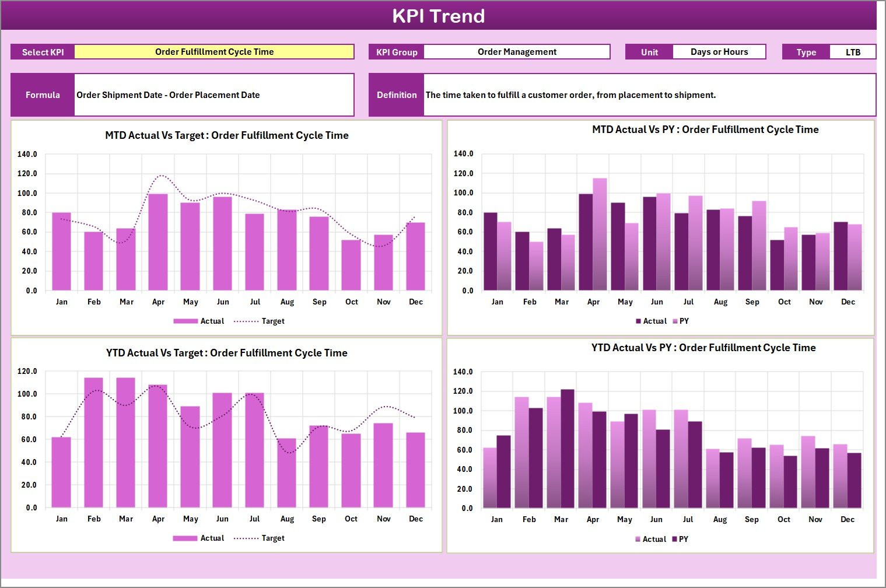
Task: Select the Type cell showing LTB
Action: 852,52
